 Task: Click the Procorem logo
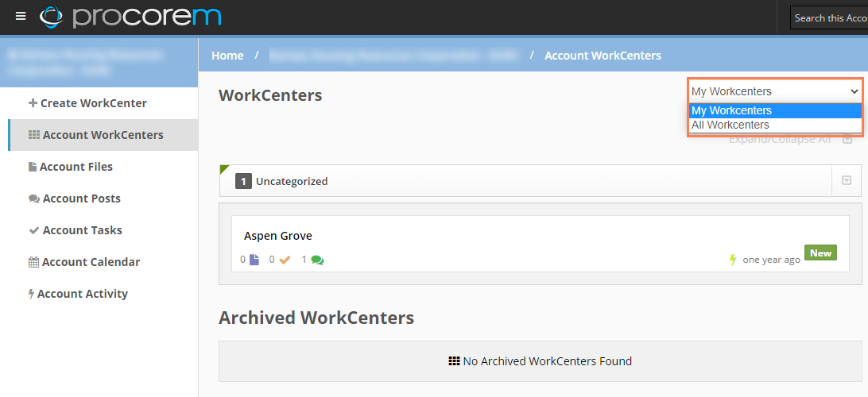click(130, 17)
